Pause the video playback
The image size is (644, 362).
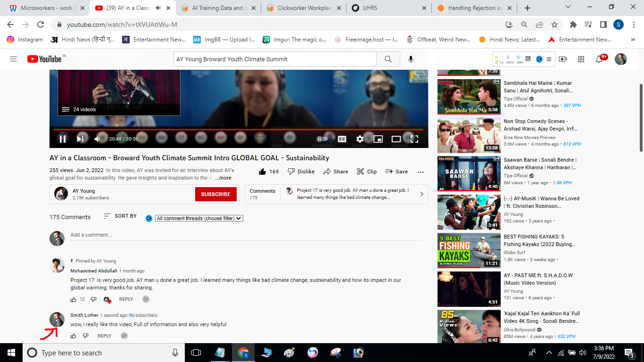point(63,139)
